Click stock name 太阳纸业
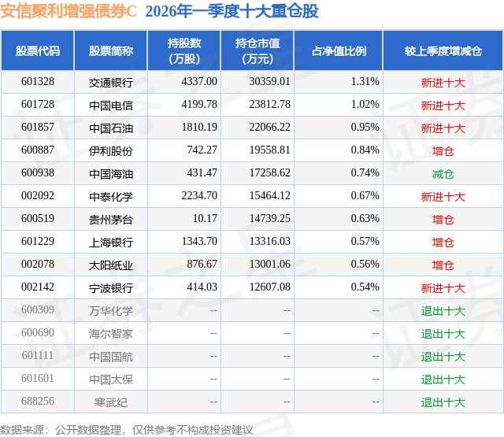The height and width of the screenshot is (437, 504). click(x=111, y=265)
